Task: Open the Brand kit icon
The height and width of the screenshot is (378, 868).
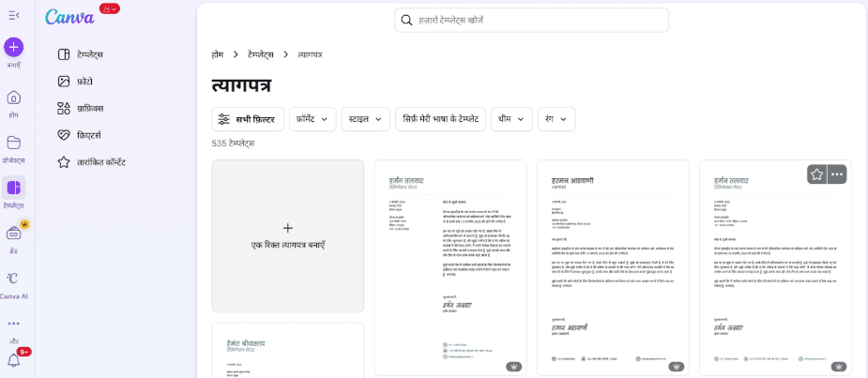Action: 13,233
